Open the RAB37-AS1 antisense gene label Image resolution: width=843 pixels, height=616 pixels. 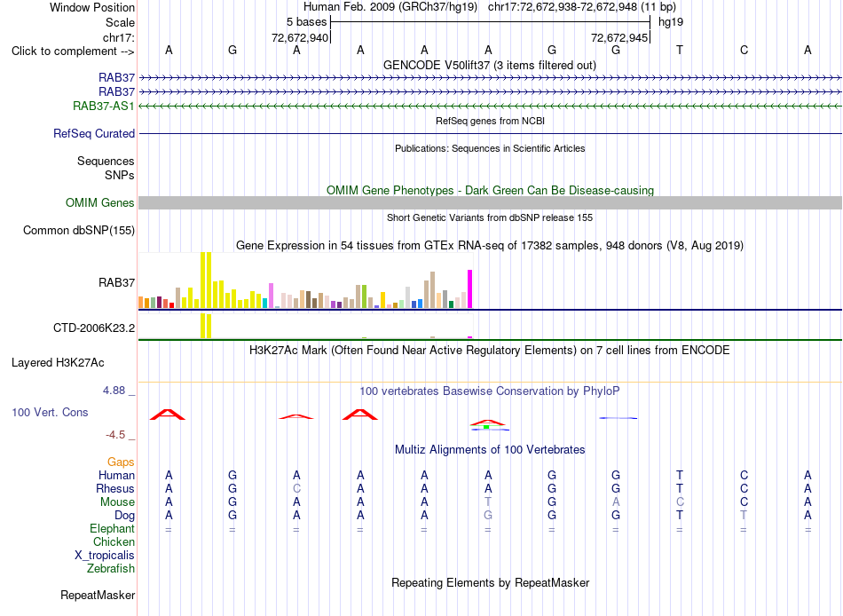[104, 106]
